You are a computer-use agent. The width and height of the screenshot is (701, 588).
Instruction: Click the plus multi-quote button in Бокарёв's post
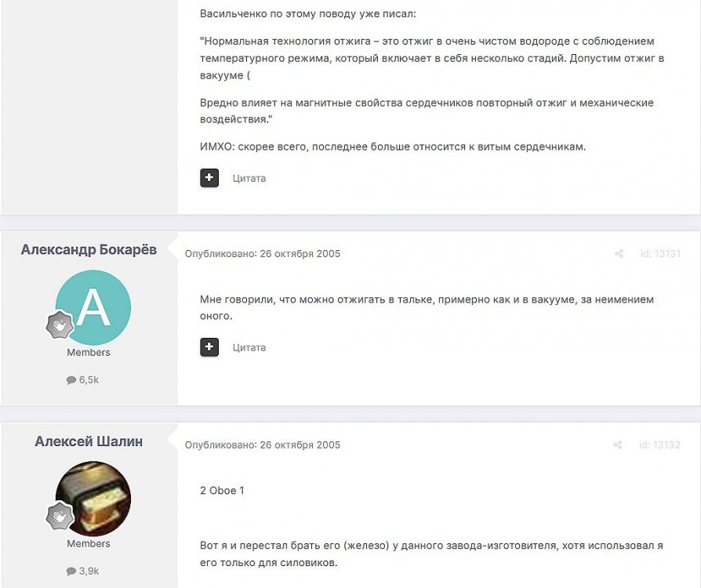coord(209,347)
